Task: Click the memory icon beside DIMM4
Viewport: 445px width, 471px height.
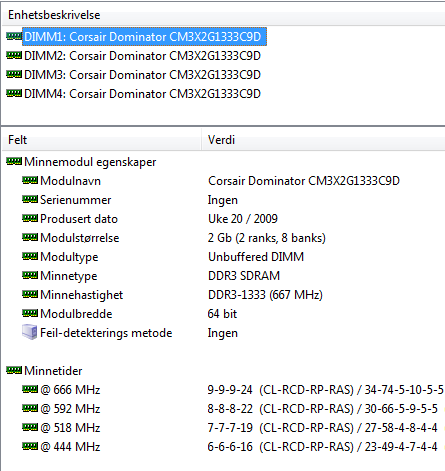Action: (14, 93)
